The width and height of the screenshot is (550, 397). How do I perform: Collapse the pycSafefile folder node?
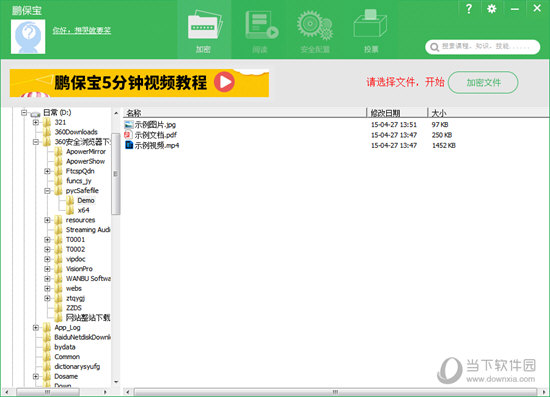tap(47, 191)
